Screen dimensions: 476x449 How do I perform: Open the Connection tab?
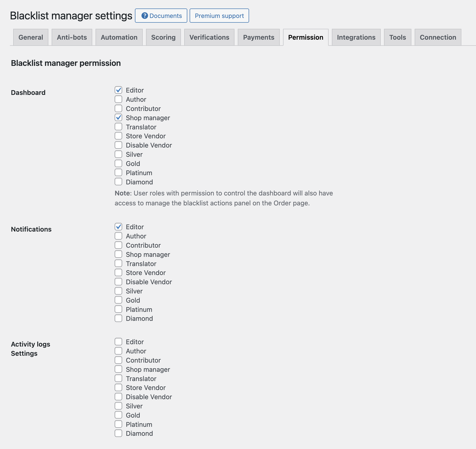pyautogui.click(x=438, y=37)
